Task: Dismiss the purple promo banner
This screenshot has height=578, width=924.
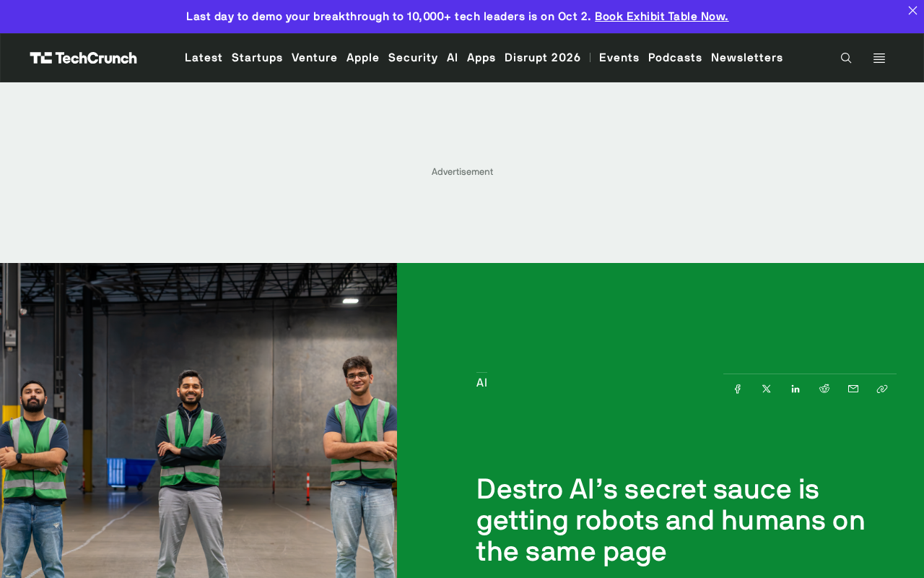Action: tap(912, 10)
